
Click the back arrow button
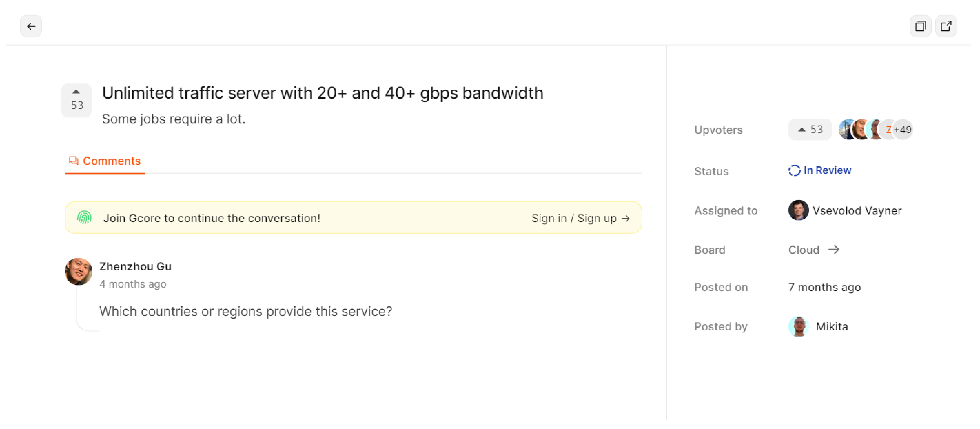31,26
